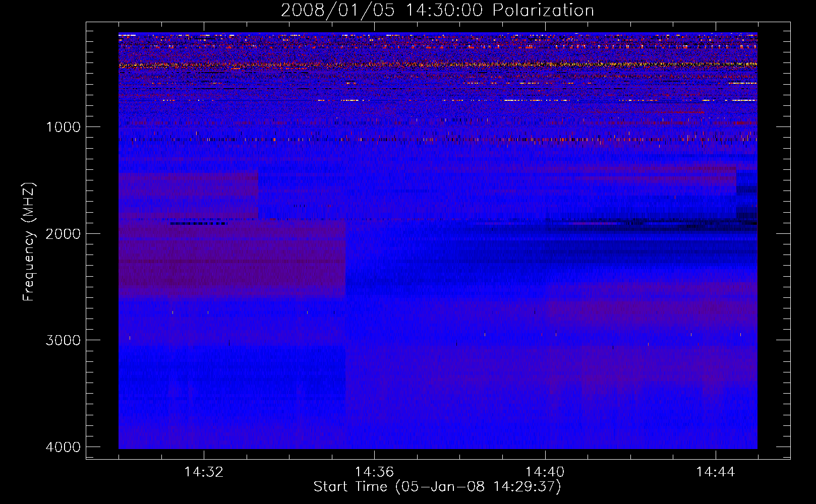816x504 pixels.
Task: Click the 'Start Time (05-Jan-08 14:29:37)' label
Action: click(x=437, y=487)
